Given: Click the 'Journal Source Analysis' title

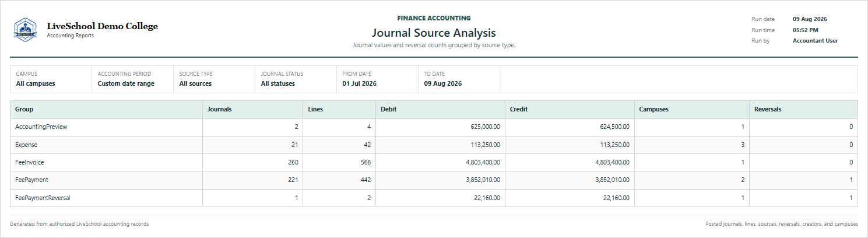Looking at the screenshot, I should pos(434,33).
